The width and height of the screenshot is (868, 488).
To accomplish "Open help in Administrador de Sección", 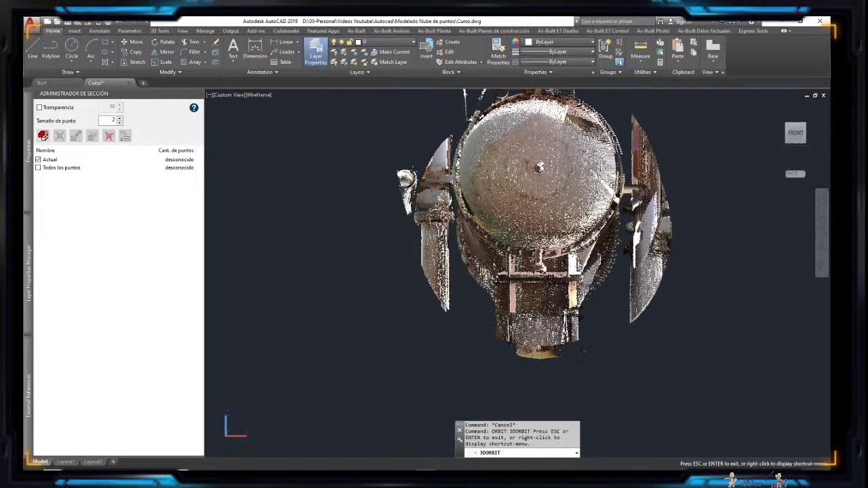I will 194,108.
